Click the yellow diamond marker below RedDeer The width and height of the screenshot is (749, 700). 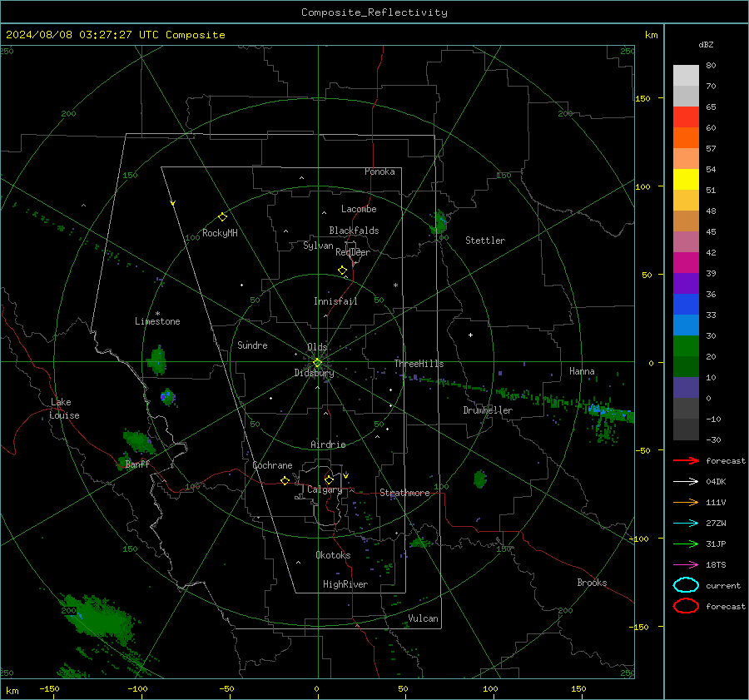342,271
